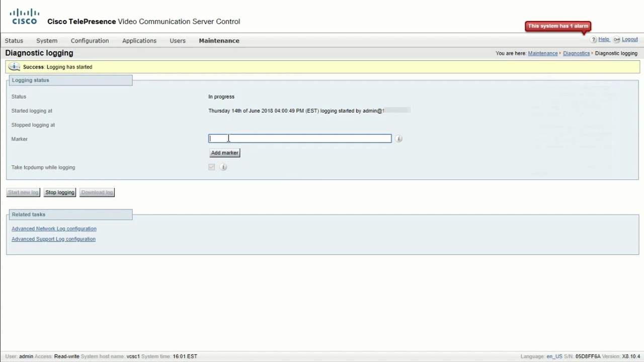Open the Users menu
This screenshot has height=362, width=644.
(178, 41)
